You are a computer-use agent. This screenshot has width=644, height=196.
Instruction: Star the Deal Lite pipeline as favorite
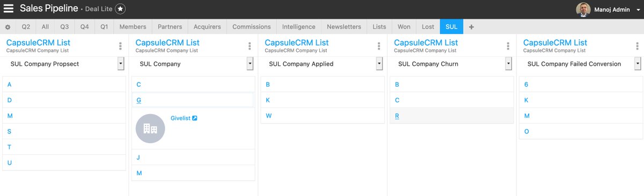(x=121, y=9)
